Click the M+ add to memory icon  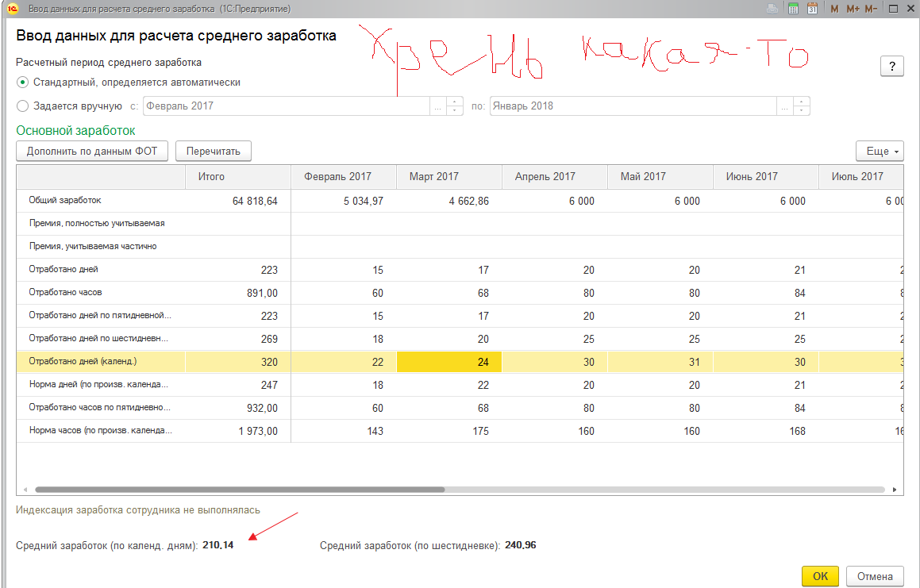point(853,9)
